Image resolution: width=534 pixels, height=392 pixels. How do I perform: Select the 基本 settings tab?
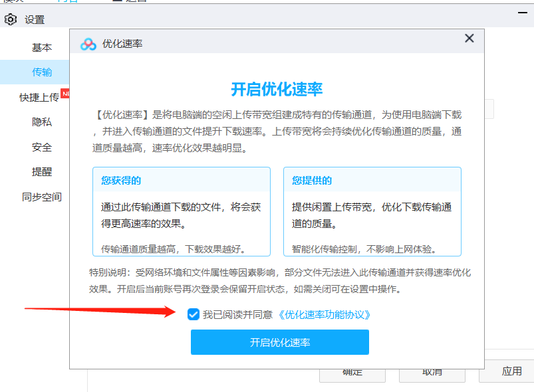(41, 47)
